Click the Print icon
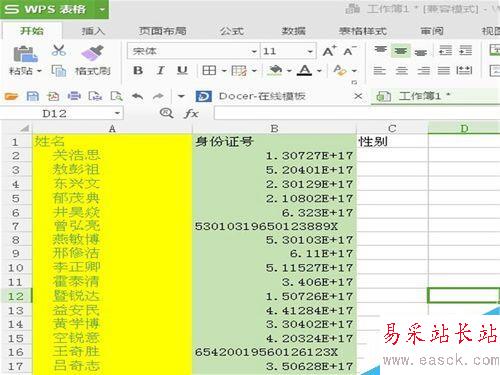 point(74,96)
